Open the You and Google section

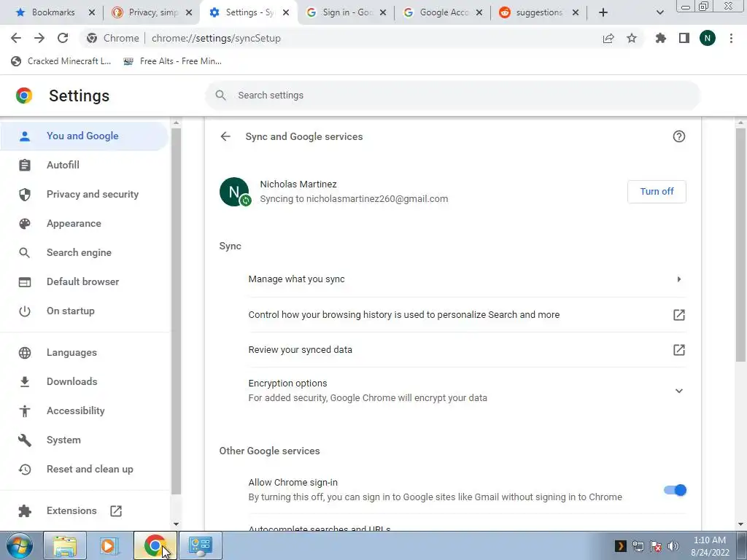(x=84, y=136)
